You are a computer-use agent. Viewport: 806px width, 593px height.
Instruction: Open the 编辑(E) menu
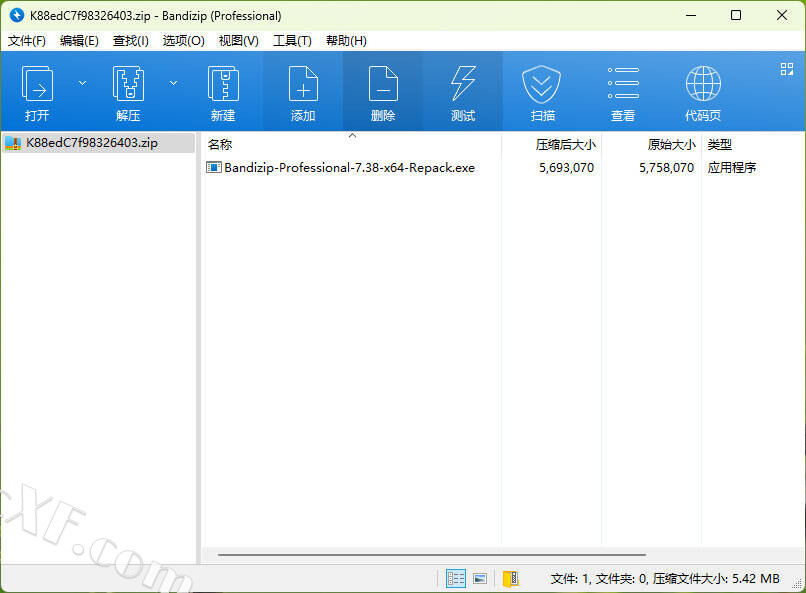point(79,41)
